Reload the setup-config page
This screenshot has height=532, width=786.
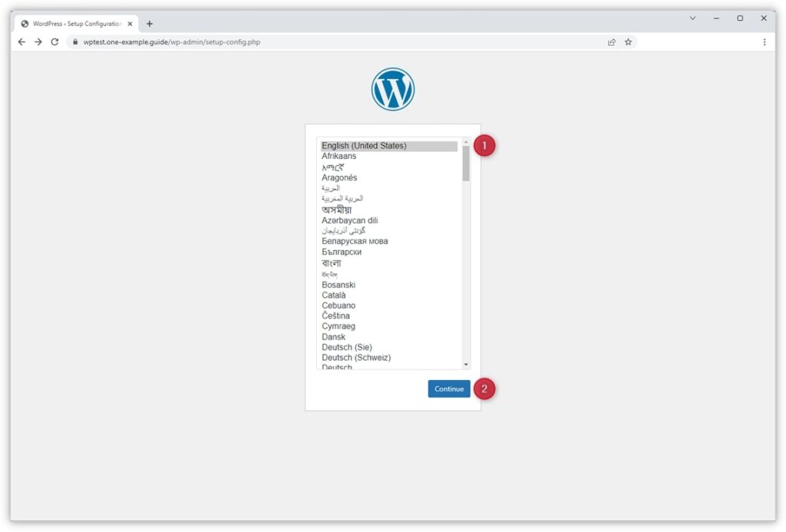coord(54,42)
